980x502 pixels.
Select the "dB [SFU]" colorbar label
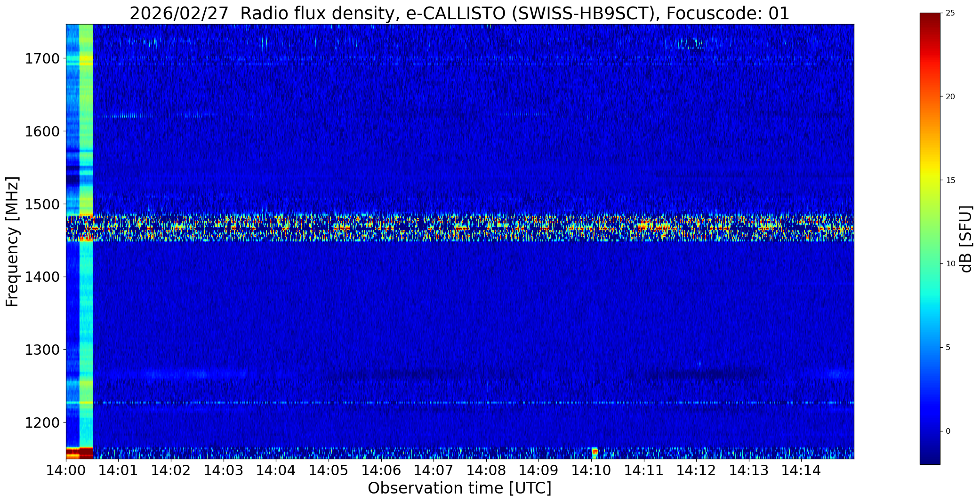(x=966, y=239)
